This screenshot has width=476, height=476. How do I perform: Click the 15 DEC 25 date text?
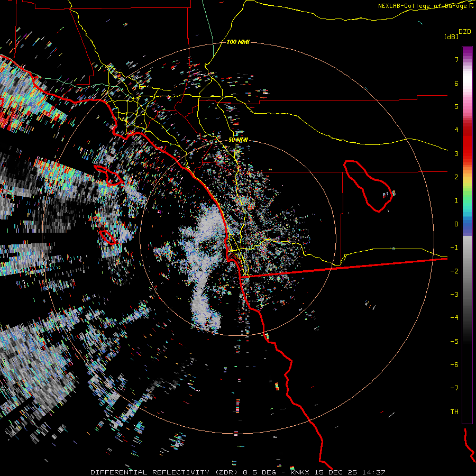(335, 472)
